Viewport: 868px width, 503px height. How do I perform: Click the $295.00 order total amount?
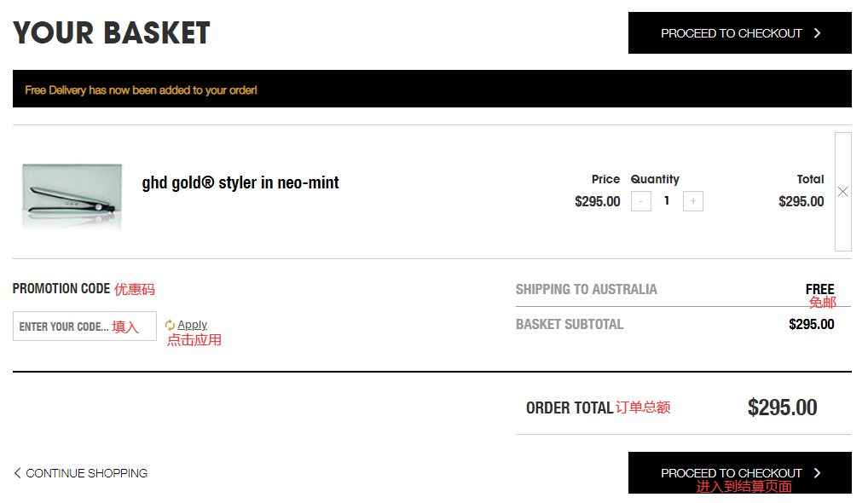(782, 408)
